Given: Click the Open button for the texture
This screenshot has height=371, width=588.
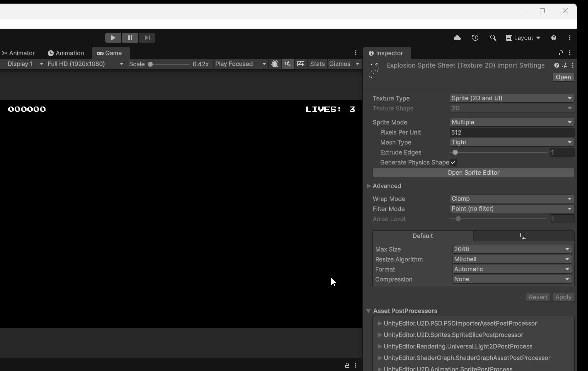Looking at the screenshot, I should tap(563, 77).
